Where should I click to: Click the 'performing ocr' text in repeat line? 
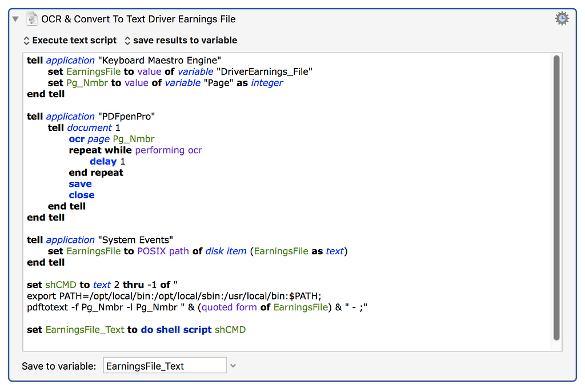pyautogui.click(x=169, y=150)
